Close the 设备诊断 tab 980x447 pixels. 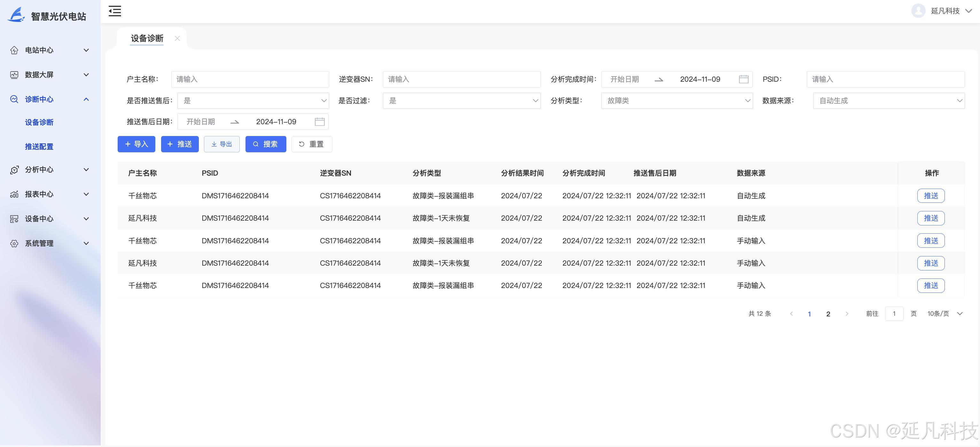click(177, 38)
